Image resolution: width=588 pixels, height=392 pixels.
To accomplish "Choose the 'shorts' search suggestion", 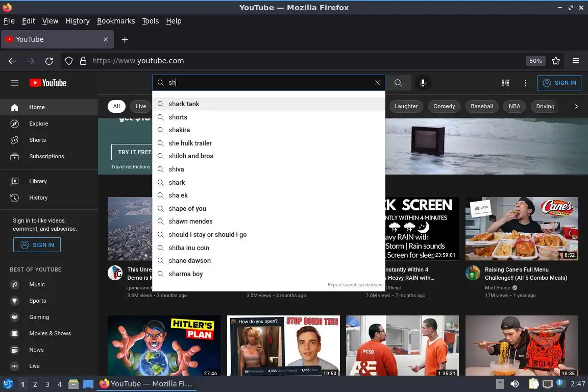I will (x=268, y=117).
